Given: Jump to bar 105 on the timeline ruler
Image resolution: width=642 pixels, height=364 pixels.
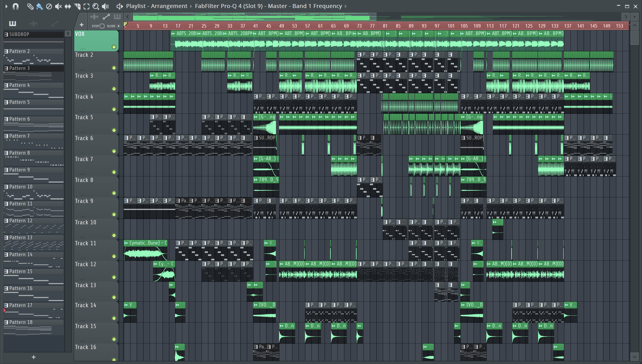Looking at the screenshot, I should [464, 26].
